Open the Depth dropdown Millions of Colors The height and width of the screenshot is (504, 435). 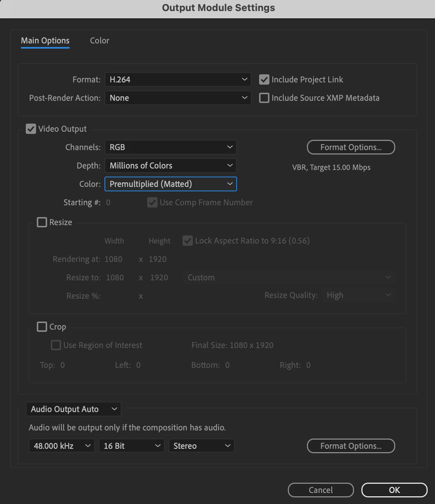170,166
